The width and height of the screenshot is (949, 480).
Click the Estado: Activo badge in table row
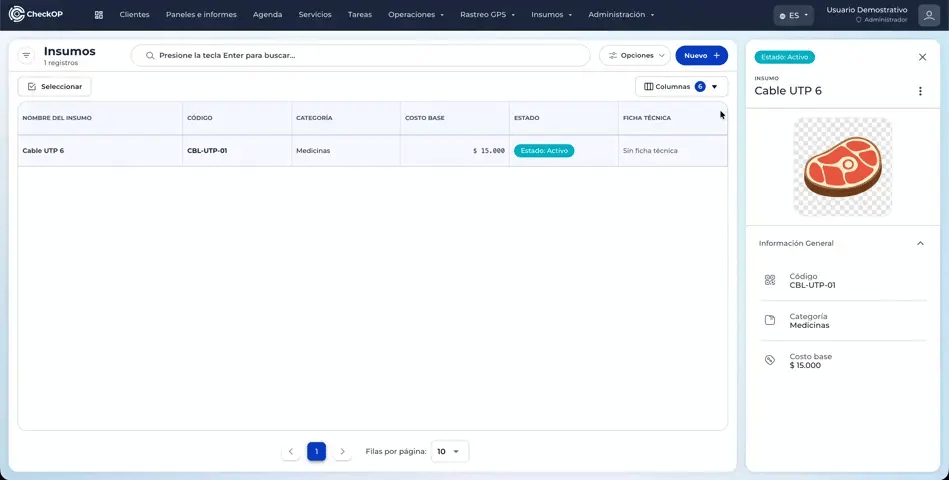click(x=543, y=151)
